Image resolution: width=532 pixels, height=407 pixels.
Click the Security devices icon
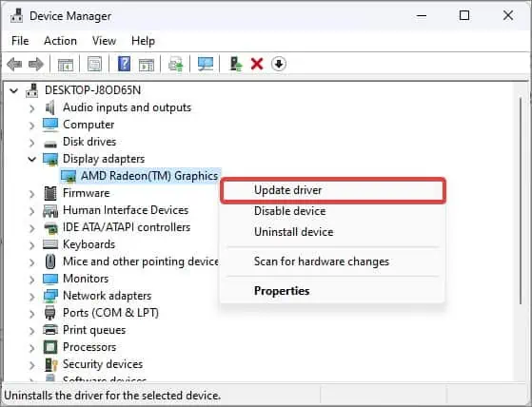[50, 364]
